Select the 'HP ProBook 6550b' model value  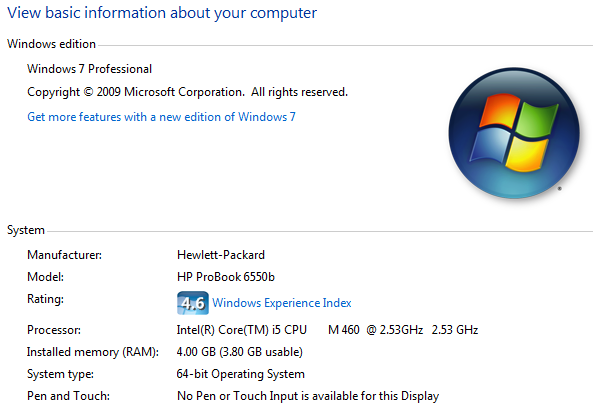[226, 277]
